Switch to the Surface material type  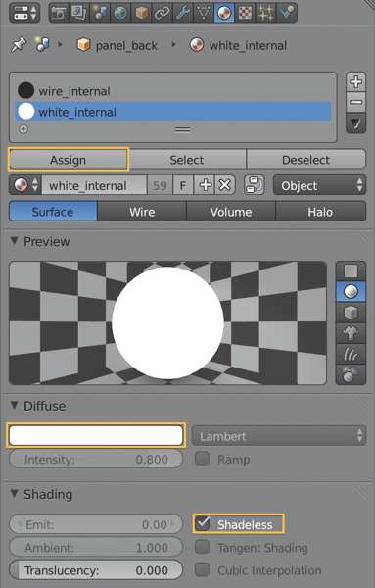tap(53, 212)
